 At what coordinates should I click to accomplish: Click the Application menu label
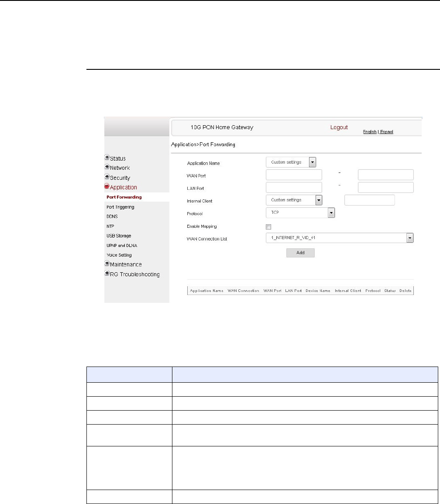tap(124, 187)
